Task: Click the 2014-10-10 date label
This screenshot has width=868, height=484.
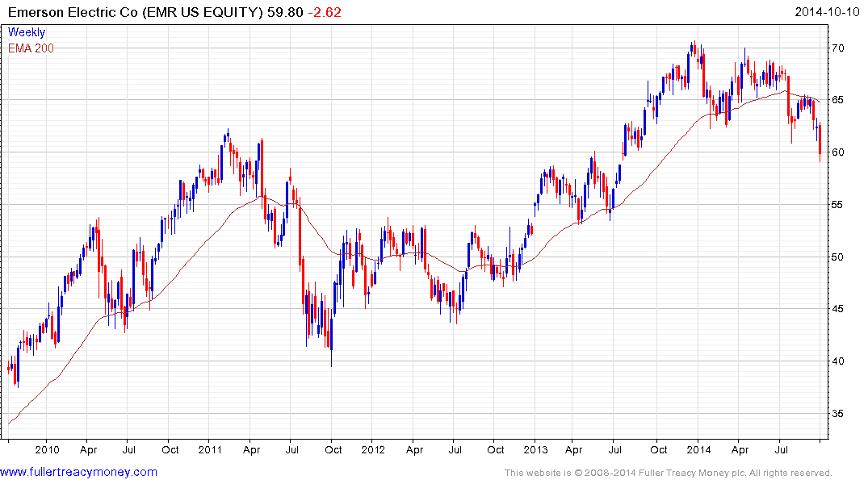Action: (827, 11)
